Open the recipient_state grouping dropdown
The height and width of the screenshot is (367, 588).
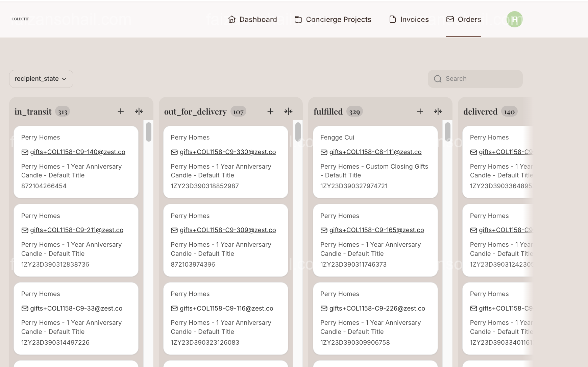(x=41, y=79)
